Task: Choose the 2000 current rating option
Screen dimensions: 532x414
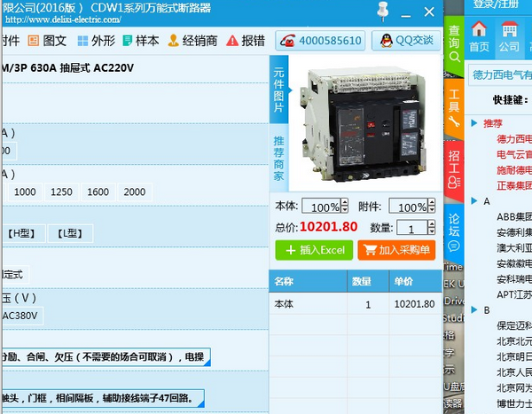Action: [134, 192]
